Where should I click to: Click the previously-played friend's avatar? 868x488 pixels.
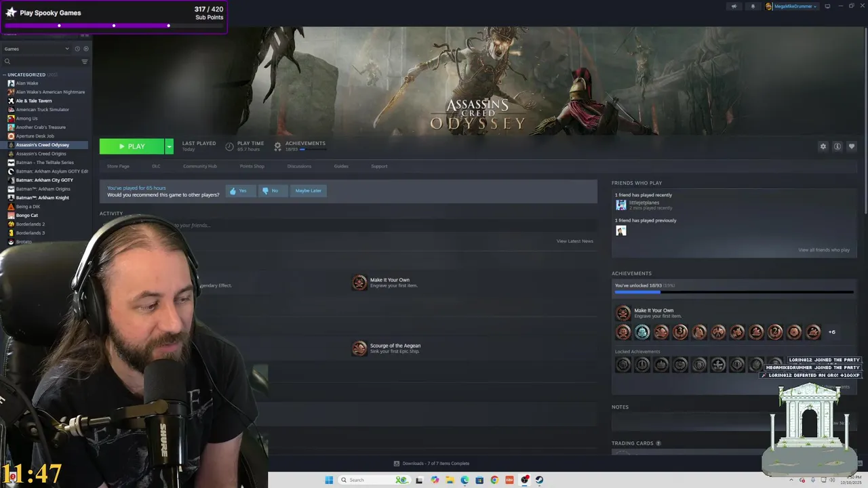[620, 230]
